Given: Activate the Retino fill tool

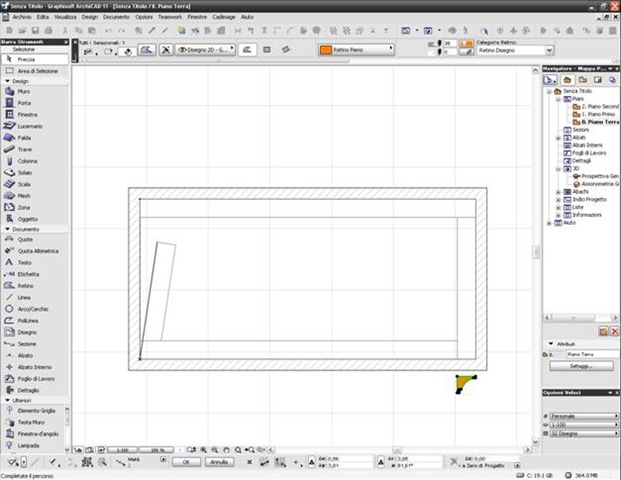Looking at the screenshot, I should click(x=25, y=285).
